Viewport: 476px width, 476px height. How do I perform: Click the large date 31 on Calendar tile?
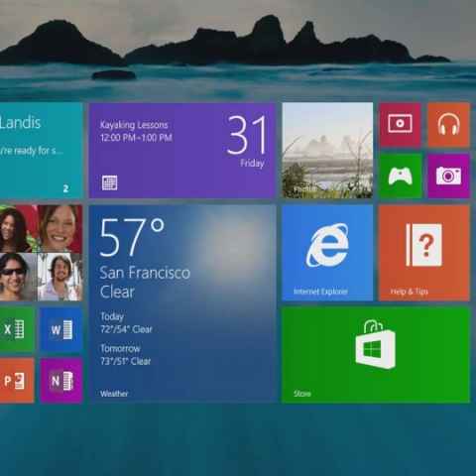247,135
